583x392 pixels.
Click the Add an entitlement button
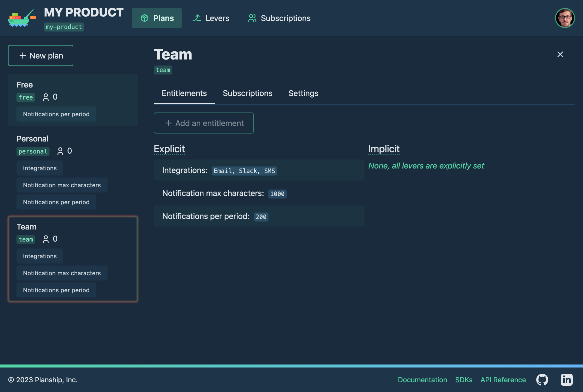203,123
